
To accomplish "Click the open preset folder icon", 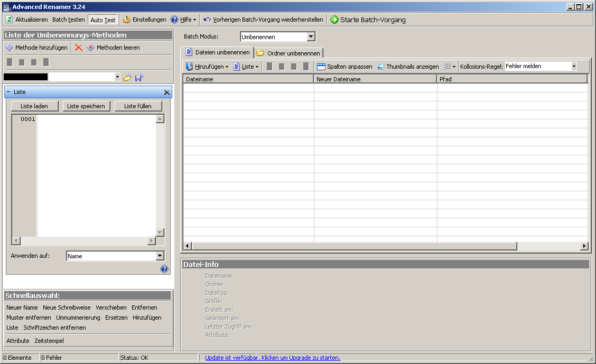I will tap(127, 78).
